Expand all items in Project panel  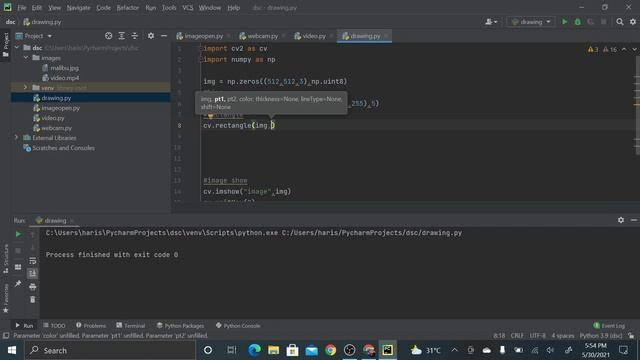click(x=122, y=36)
